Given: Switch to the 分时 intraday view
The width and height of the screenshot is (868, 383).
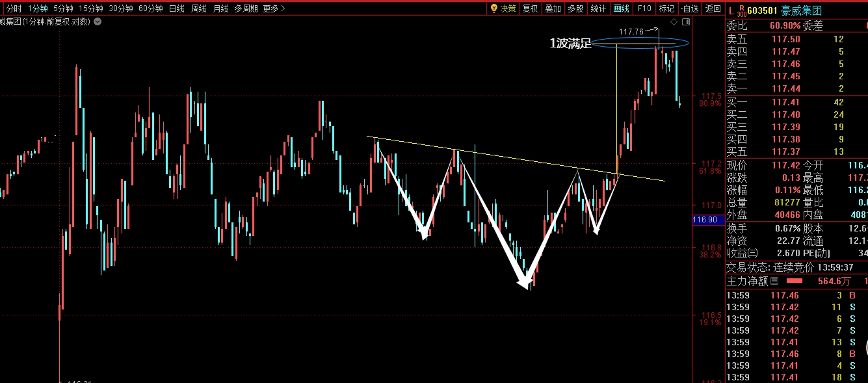Looking at the screenshot, I should [14, 8].
